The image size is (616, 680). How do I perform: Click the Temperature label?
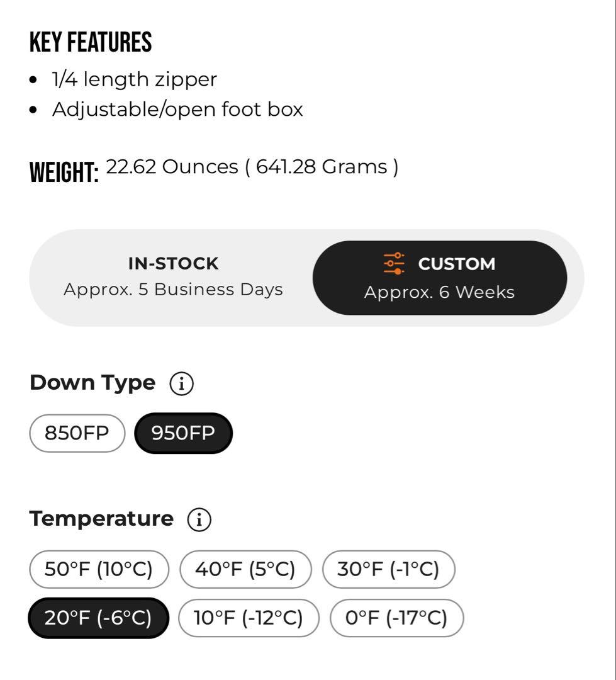point(101,519)
